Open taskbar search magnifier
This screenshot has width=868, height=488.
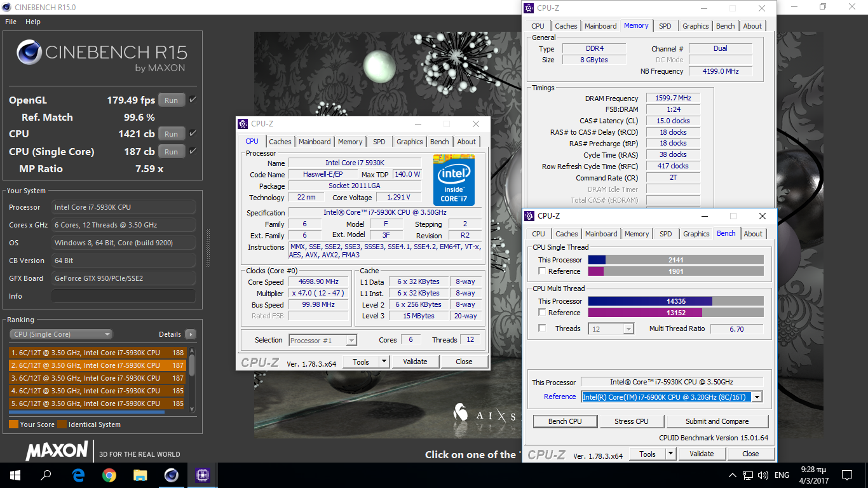(x=46, y=475)
